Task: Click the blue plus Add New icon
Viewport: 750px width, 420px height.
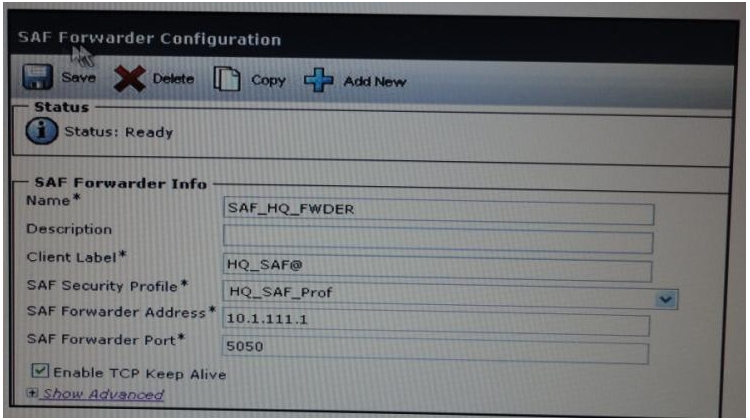Action: [319, 80]
